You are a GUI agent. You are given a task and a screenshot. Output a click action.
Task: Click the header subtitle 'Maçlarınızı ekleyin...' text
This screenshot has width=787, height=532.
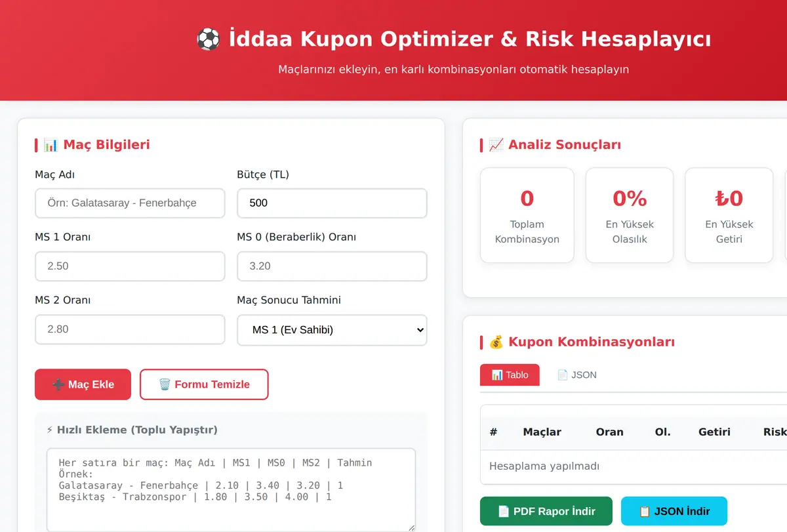click(453, 69)
